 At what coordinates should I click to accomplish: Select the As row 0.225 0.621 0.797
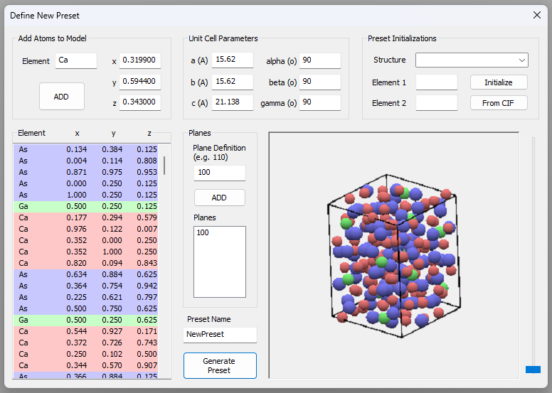coord(86,297)
